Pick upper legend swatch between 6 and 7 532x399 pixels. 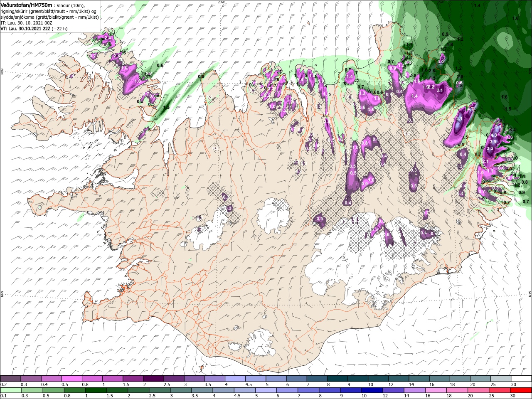(296, 378)
